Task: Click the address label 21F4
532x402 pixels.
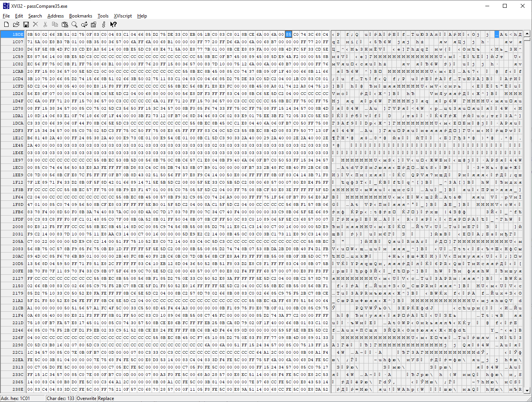Action: pyautogui.click(x=18, y=315)
